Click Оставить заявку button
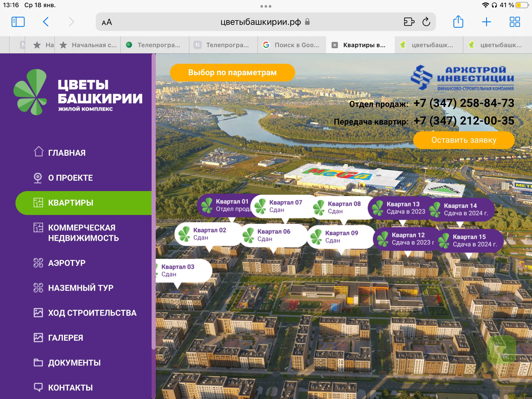 coord(464,140)
